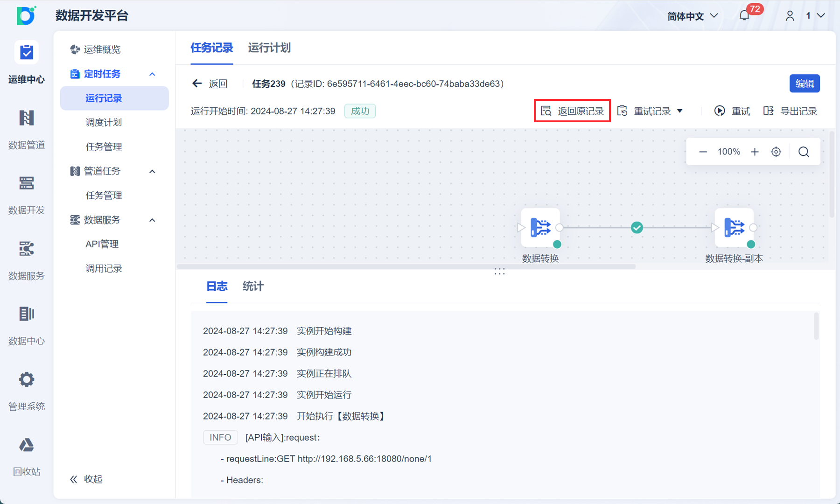Open the 数据中心 module icon
This screenshot has height=504, width=840.
click(x=27, y=314)
